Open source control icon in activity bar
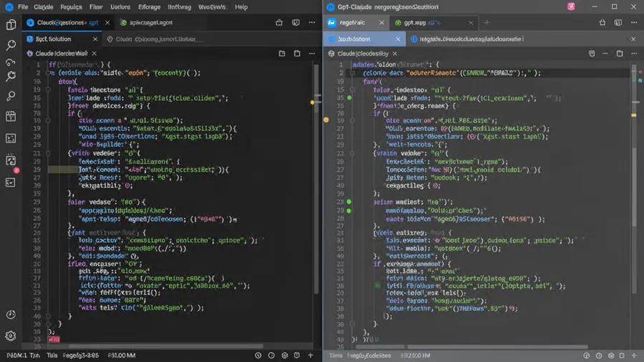 pos(11,62)
